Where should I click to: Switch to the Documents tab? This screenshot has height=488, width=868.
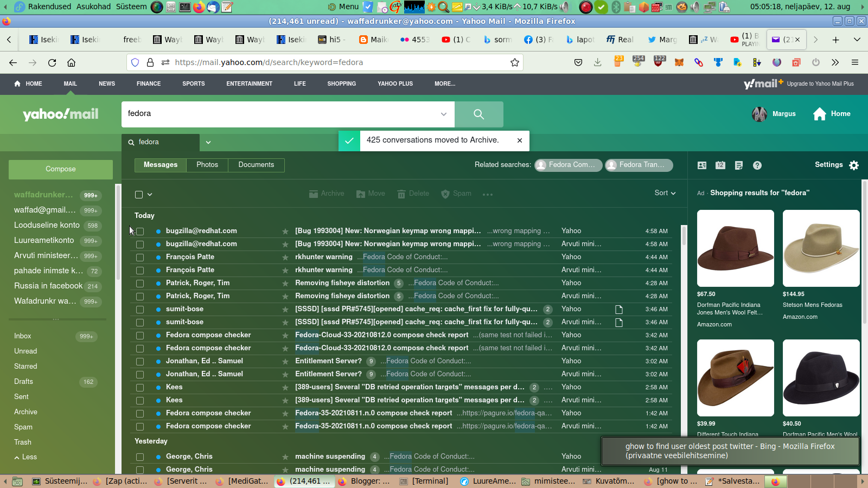(x=256, y=165)
